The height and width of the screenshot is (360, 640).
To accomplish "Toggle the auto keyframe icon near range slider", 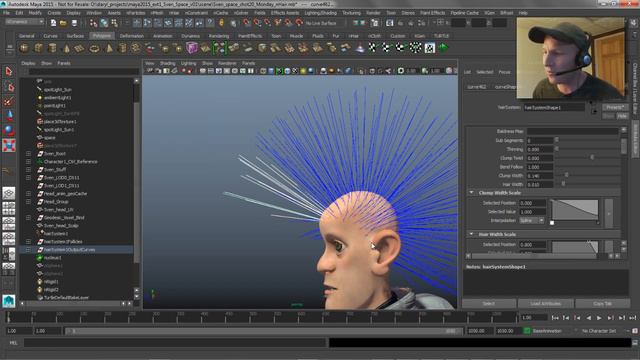I will (x=635, y=331).
